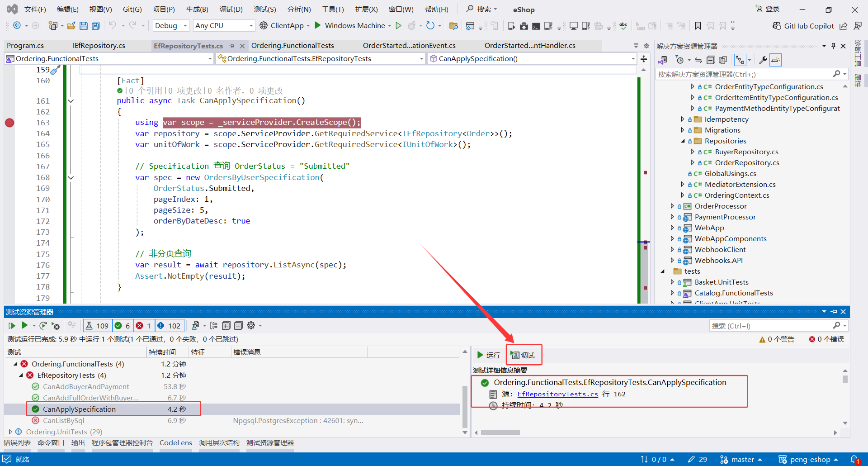Select the CanListBySql failed test row
Screen dimensions: 868x466
tap(232, 421)
